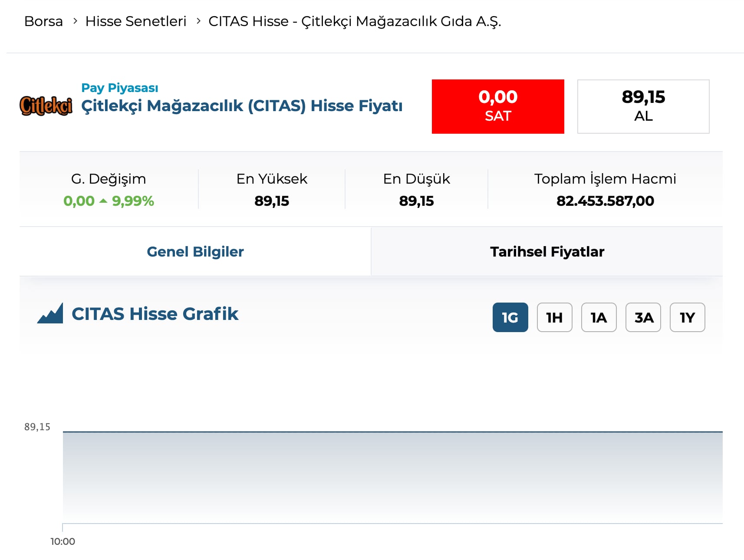The image size is (744, 560).
Task: Click the chart icon beside CITAS Hisse Grafik
Action: coord(50,313)
